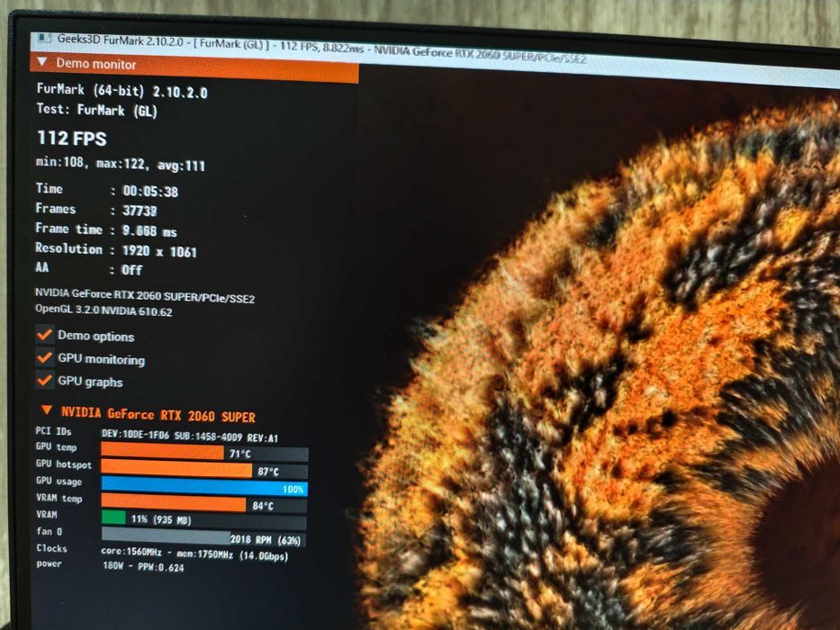This screenshot has width=840, height=630.
Task: Click the Time value 00:05:38
Action: (x=150, y=191)
